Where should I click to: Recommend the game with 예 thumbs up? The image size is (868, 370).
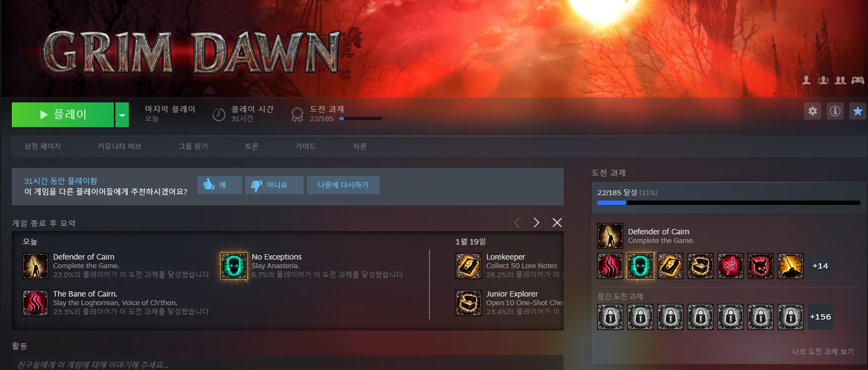coord(220,185)
